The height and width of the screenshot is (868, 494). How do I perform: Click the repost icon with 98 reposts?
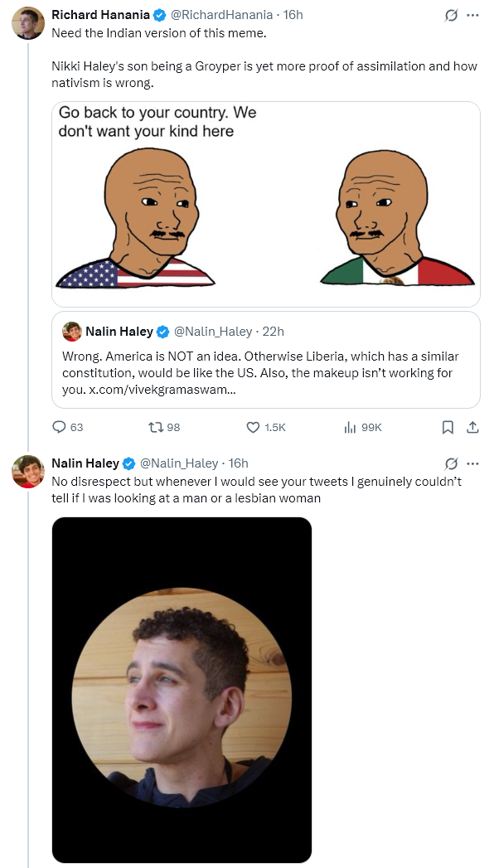[x=155, y=427]
